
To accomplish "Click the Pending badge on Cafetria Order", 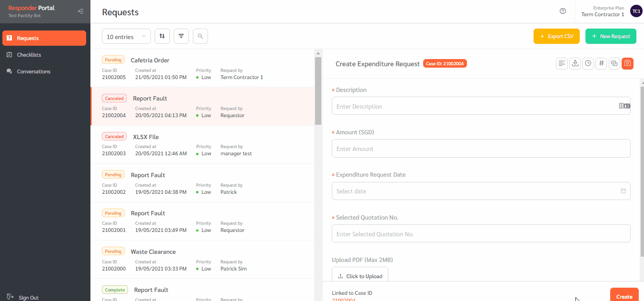I will coord(113,60).
